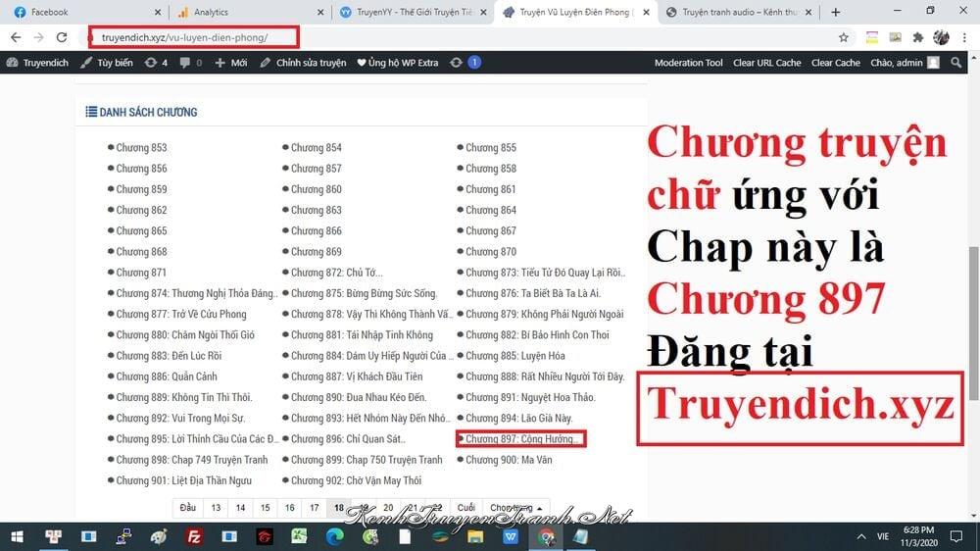Click the page vertical scrollbar thumb
Viewport: 980px width, 551px height.
974,324
